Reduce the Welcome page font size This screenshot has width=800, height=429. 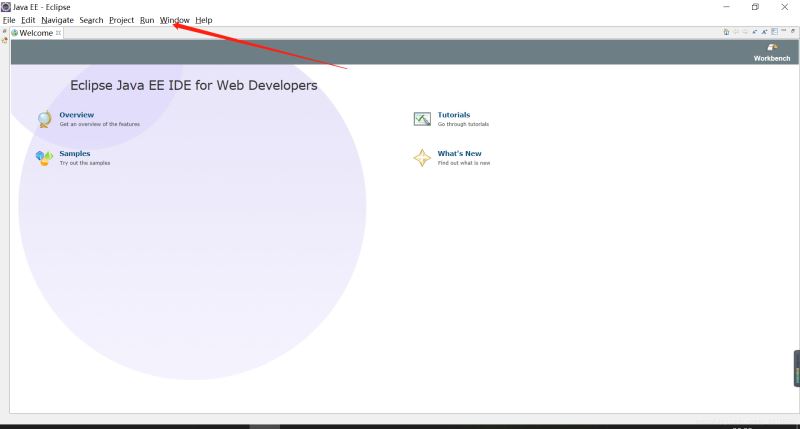coord(755,32)
